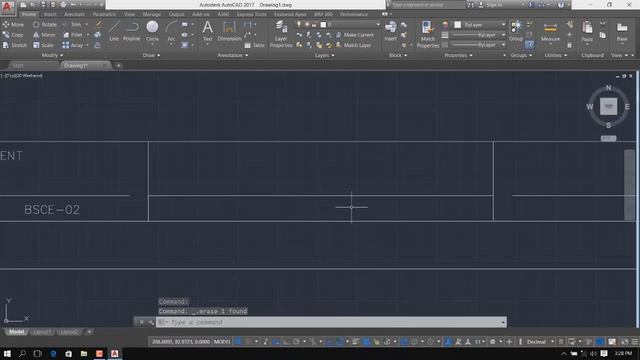Click Sign In button
Viewport: 640px width, 360px height.
coord(491,5)
